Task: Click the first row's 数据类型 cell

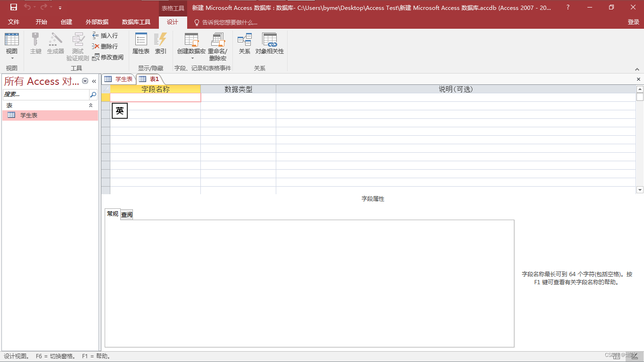Action: [239, 98]
